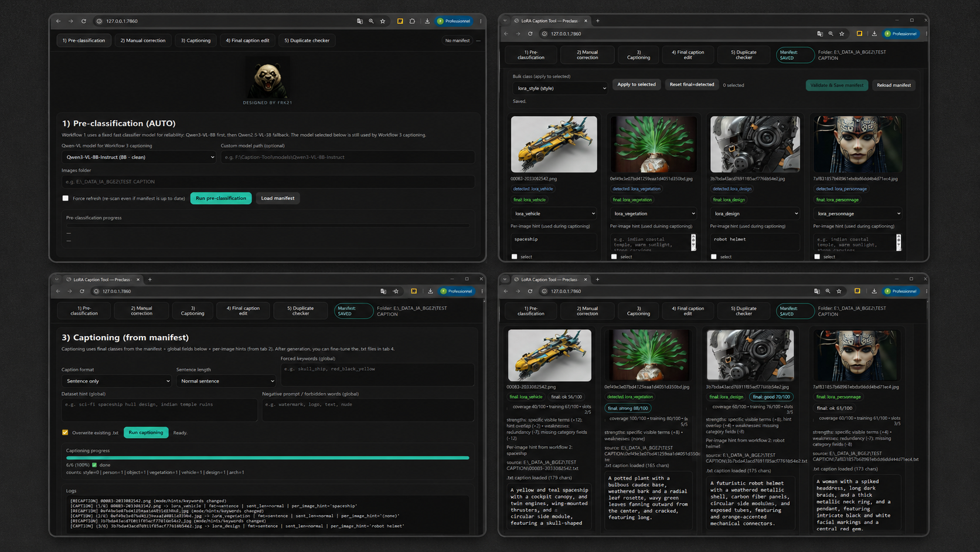Select Pre-classification tab in top-right window
Viewport: 980px width, 552px height.
pyautogui.click(x=531, y=55)
